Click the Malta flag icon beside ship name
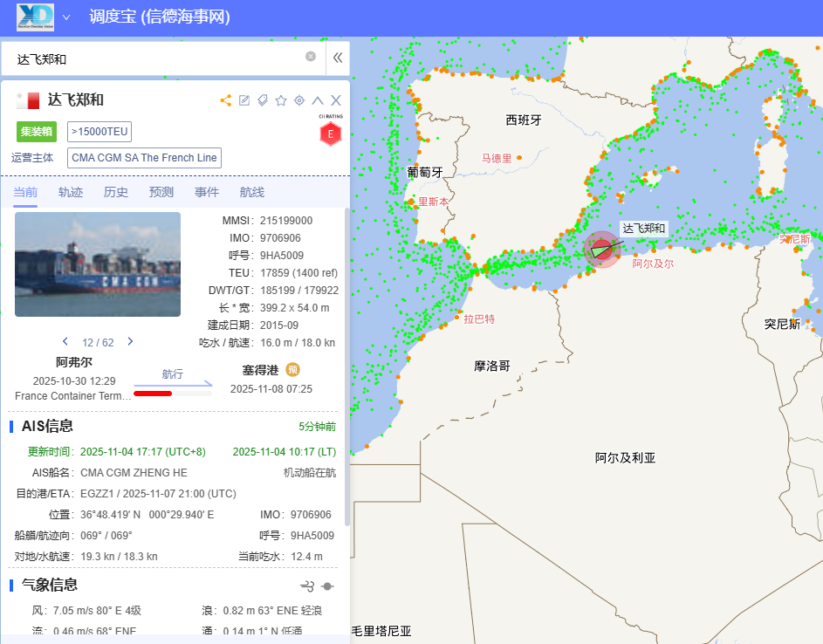 [28, 101]
